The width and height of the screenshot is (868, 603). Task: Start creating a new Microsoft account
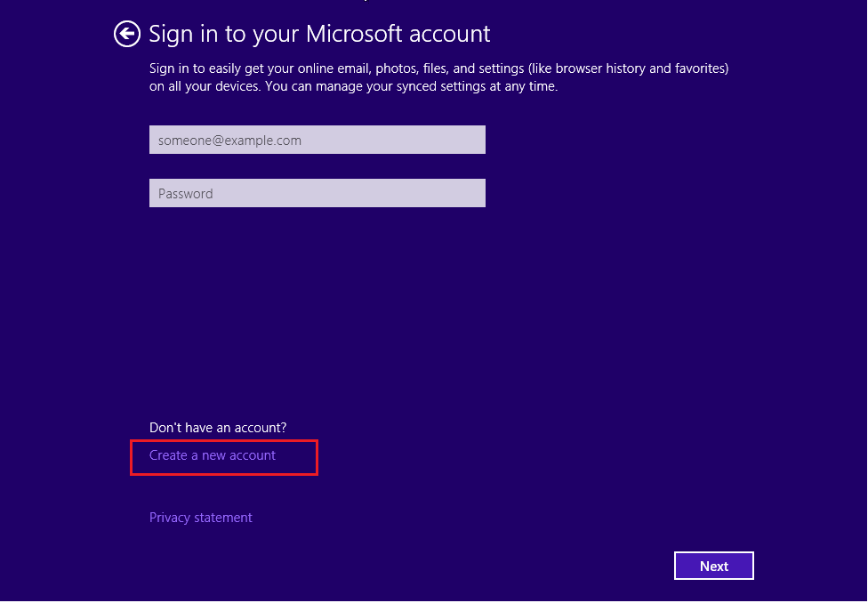point(212,455)
